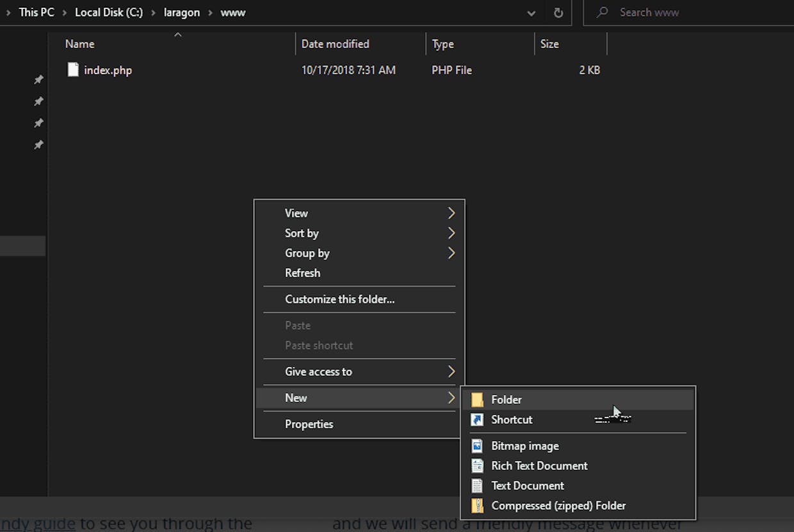Click chevron between laragon and www
This screenshot has height=532, width=794.
(210, 13)
